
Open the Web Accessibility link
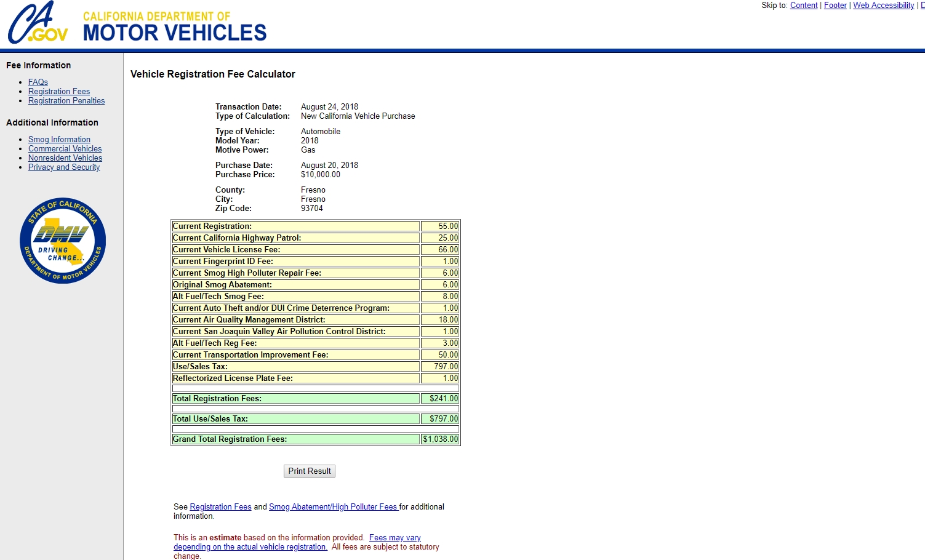point(884,6)
